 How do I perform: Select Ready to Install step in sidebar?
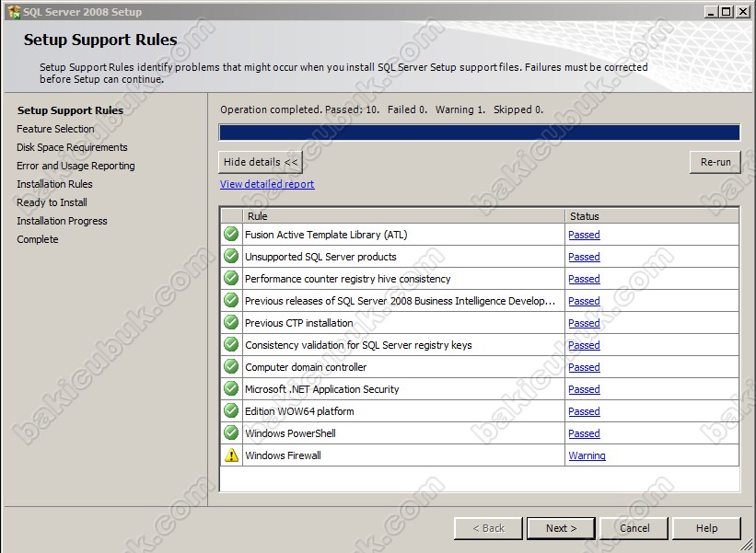(x=52, y=202)
